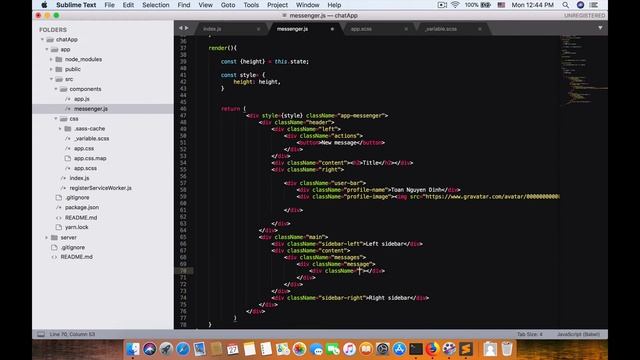640x360 pixels.
Task: Open Wi-Fi status menu
Action: click(455, 5)
